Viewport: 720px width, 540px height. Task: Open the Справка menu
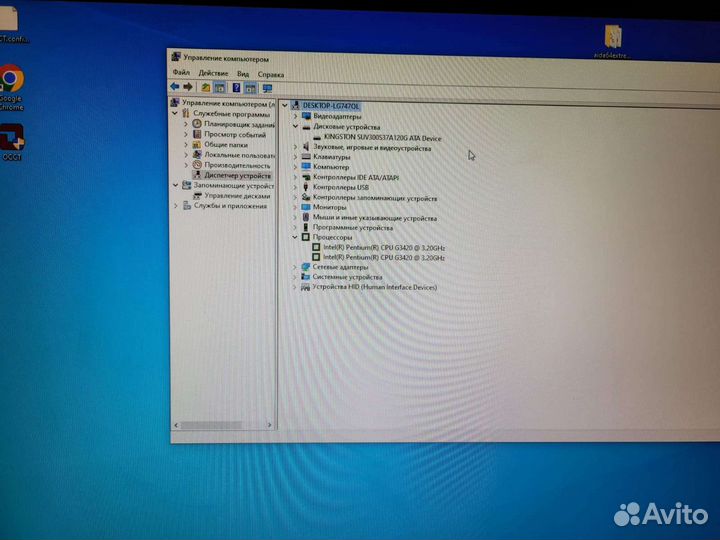(x=270, y=74)
